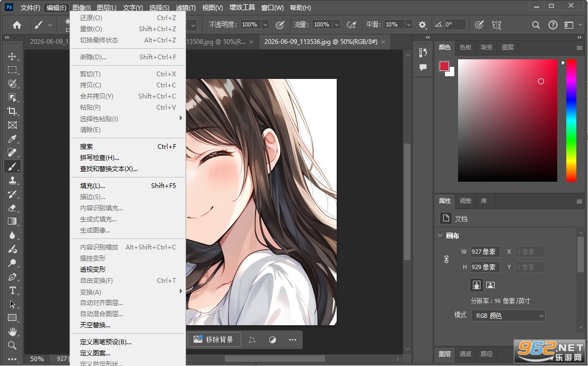Open the History panel icon
Viewport: 588px width, 366px height.
point(423,52)
